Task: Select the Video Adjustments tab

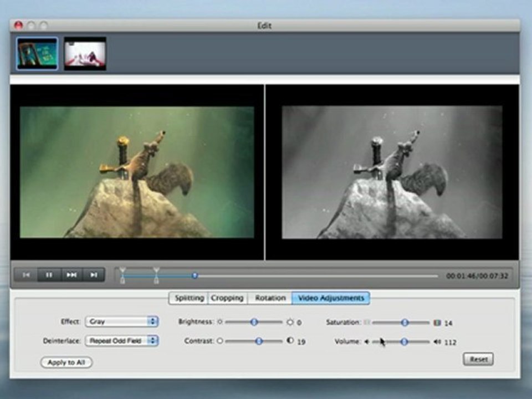Action: [x=331, y=298]
